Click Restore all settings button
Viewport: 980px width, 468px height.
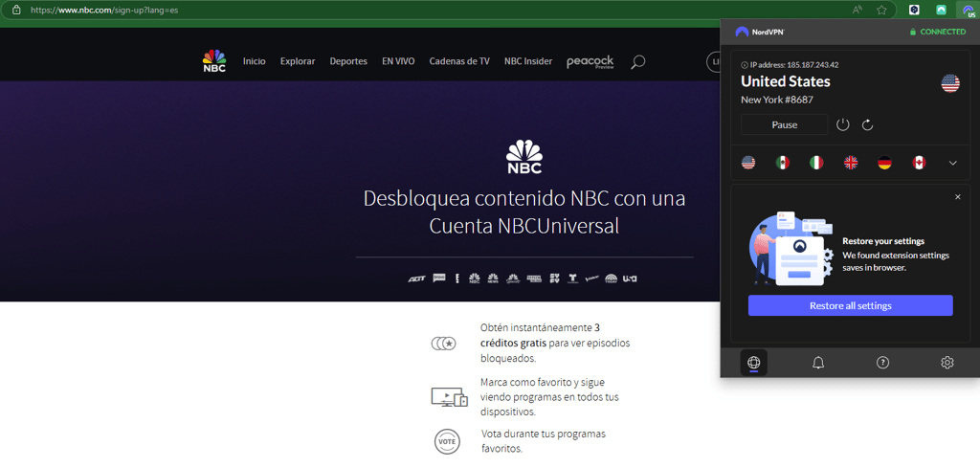(x=851, y=305)
